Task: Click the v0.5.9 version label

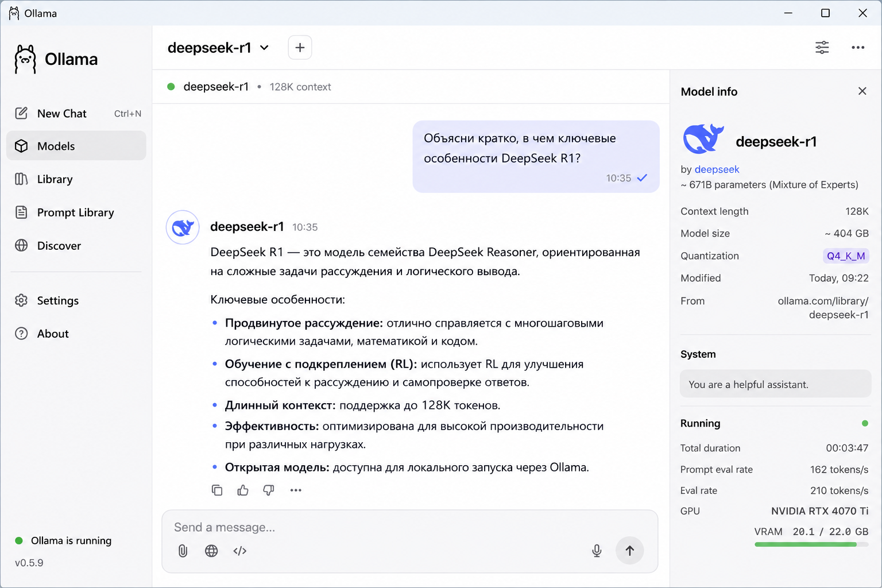Action: coord(29,563)
